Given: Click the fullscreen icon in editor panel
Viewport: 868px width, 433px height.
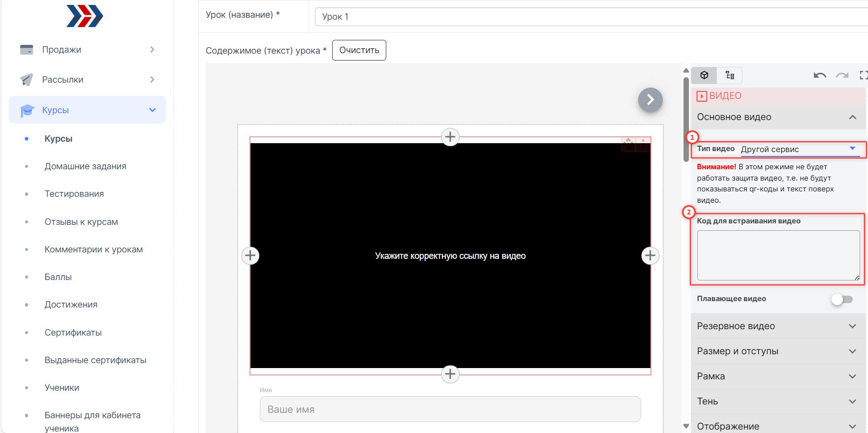Looking at the screenshot, I should point(863,75).
